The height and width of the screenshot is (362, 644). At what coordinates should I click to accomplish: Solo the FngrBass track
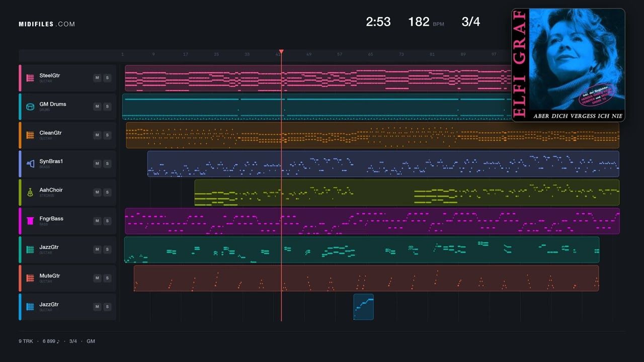[107, 221]
